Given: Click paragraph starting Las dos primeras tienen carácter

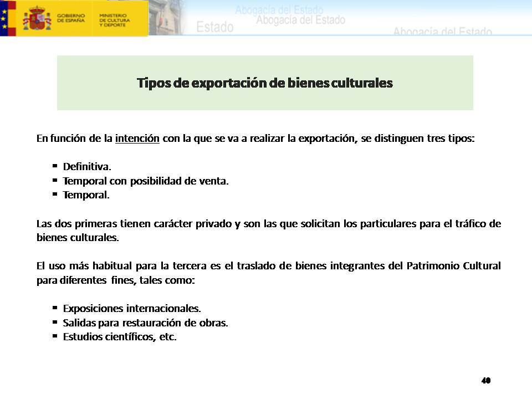Looking at the screenshot, I should tap(269, 231).
